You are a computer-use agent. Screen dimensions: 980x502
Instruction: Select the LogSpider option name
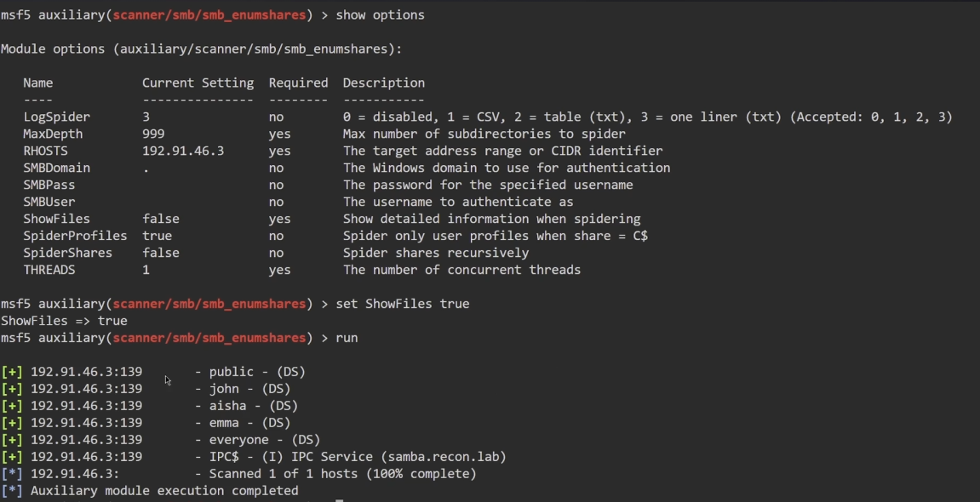pyautogui.click(x=56, y=117)
